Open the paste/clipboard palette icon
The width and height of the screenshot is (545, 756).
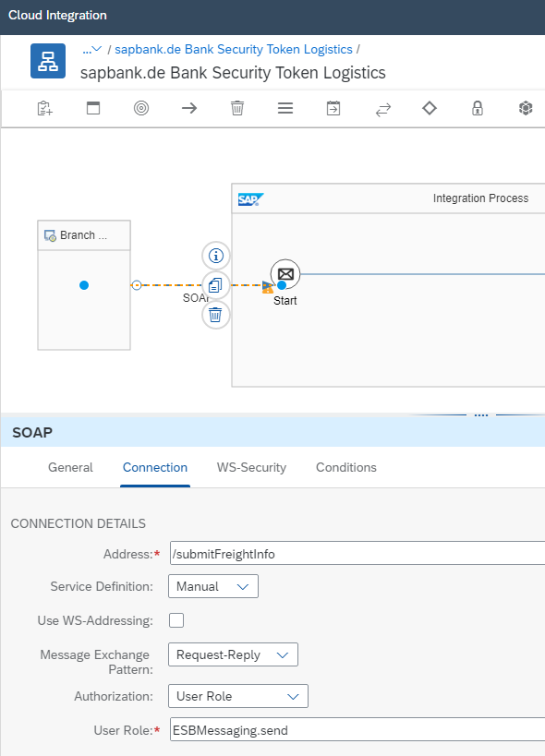(x=45, y=108)
